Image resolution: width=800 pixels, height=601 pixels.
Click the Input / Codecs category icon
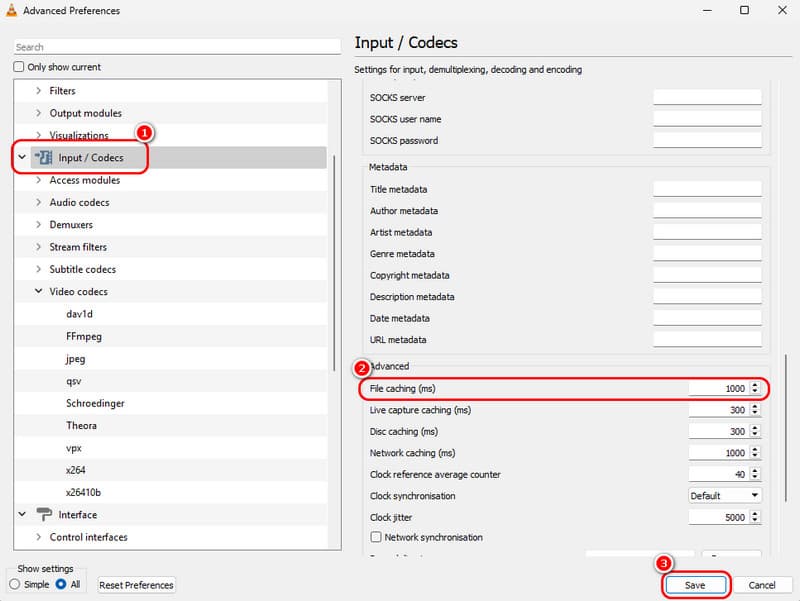[x=42, y=158]
